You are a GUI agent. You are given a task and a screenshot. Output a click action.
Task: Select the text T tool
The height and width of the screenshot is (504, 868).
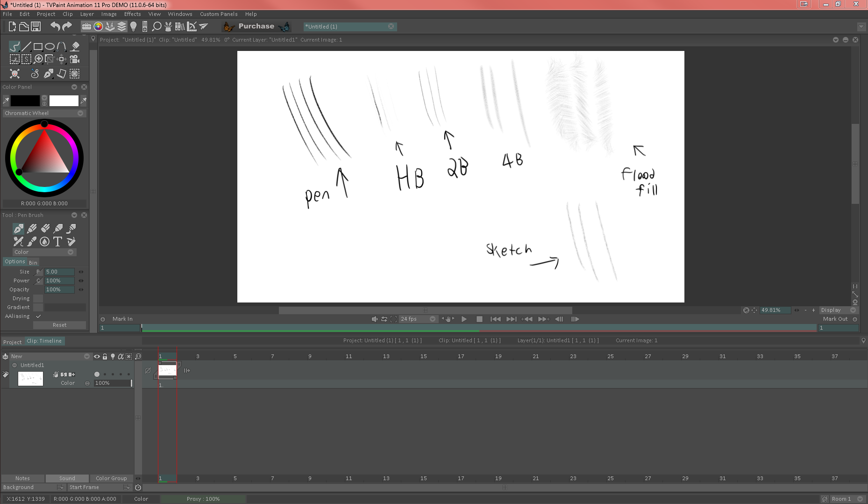pyautogui.click(x=57, y=241)
